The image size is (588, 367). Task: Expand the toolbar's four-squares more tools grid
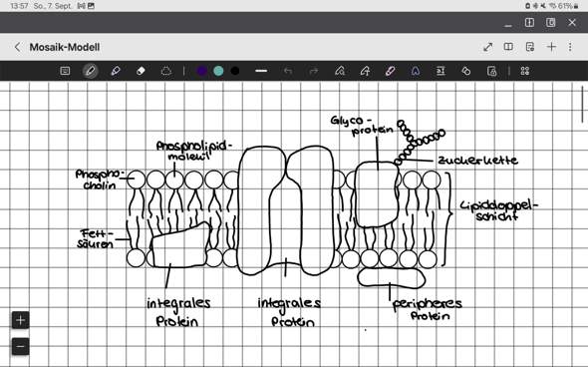[x=525, y=71]
